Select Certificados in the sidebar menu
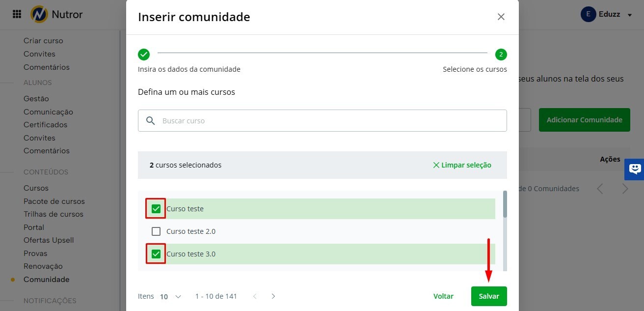This screenshot has height=311, width=644. pos(45,125)
